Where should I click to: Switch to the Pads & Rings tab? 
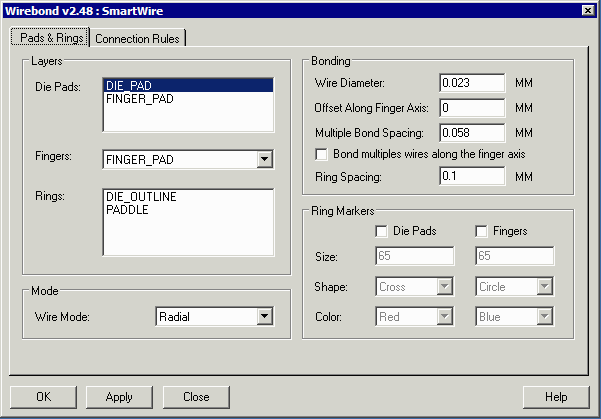(50, 38)
